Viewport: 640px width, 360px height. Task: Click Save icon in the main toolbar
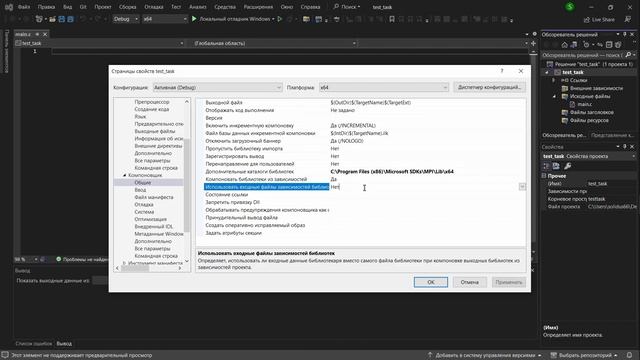(62, 19)
